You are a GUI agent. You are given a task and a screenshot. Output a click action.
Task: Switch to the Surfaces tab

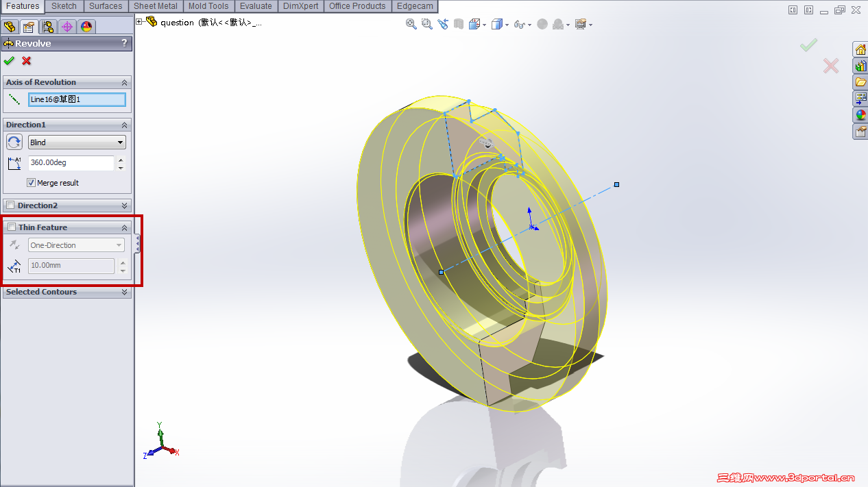[x=106, y=6]
